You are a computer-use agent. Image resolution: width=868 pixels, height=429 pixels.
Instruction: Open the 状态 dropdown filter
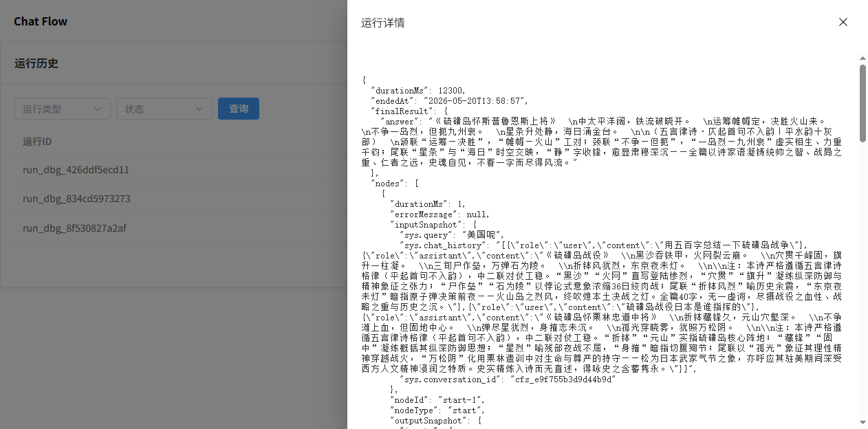coord(164,109)
